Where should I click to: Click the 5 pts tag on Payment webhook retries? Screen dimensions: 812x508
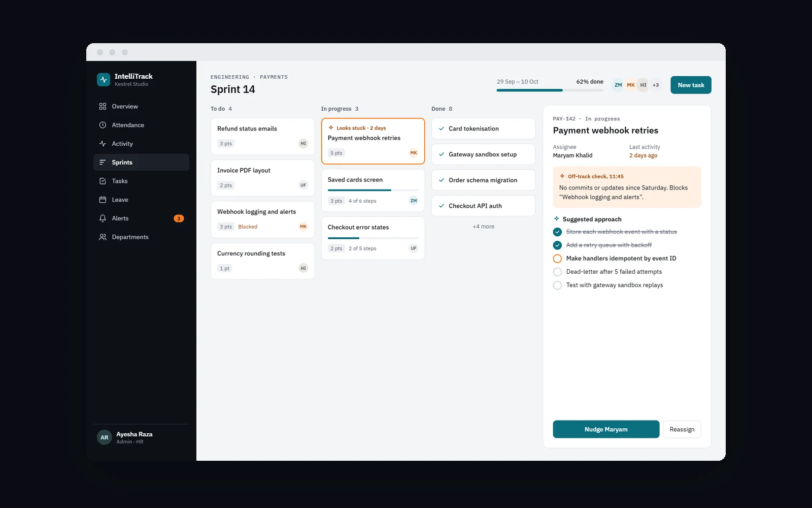[x=336, y=153]
